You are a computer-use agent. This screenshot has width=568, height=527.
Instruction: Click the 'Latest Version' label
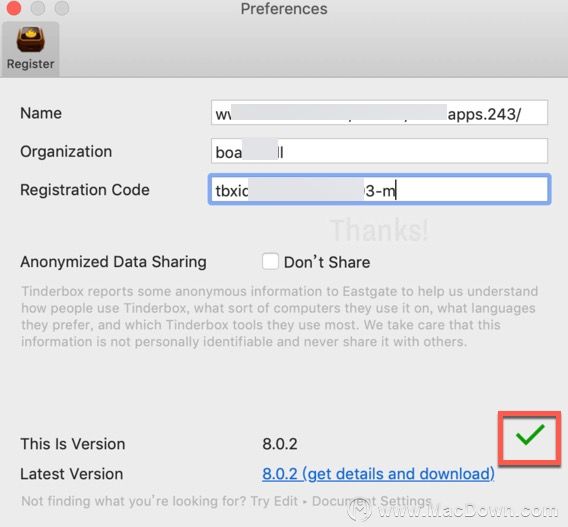coord(72,474)
